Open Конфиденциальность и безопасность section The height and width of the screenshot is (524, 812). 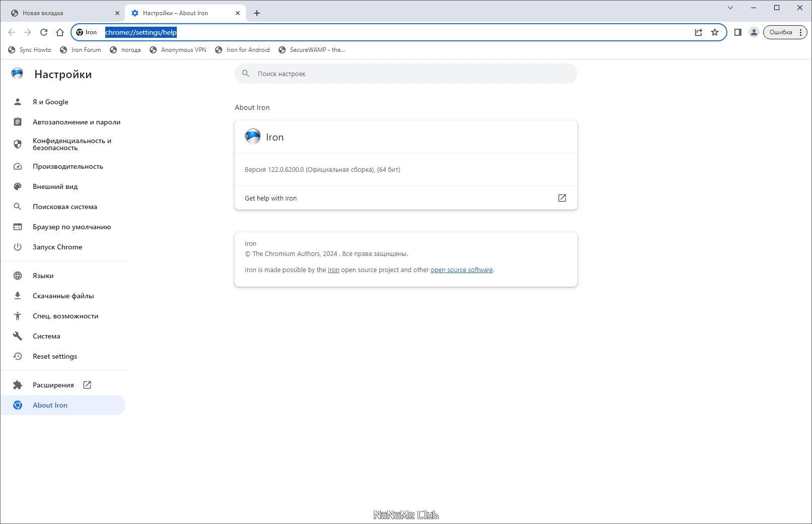[63, 144]
